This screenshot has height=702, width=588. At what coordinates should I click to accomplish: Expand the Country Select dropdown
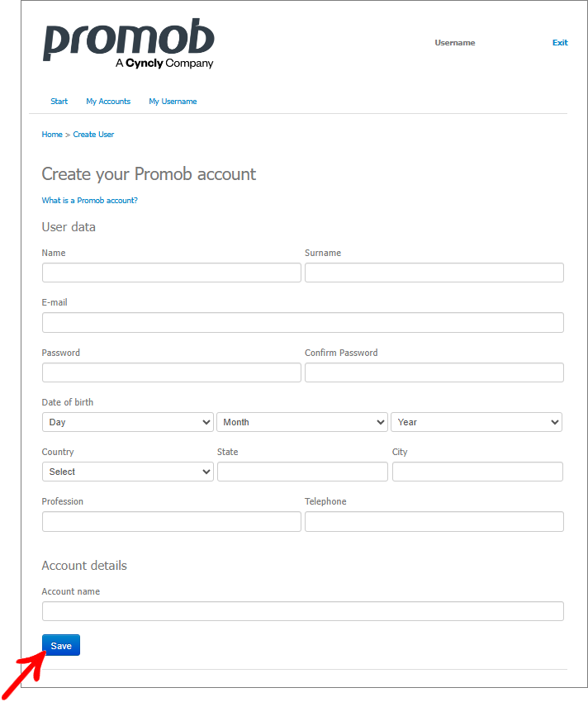coord(128,472)
